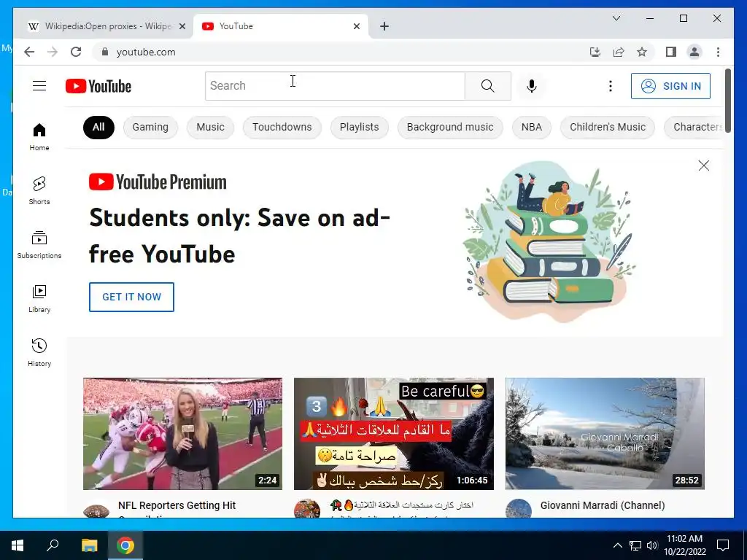747x560 pixels.
Task: Filter by Playlists chip
Action: [x=359, y=127]
